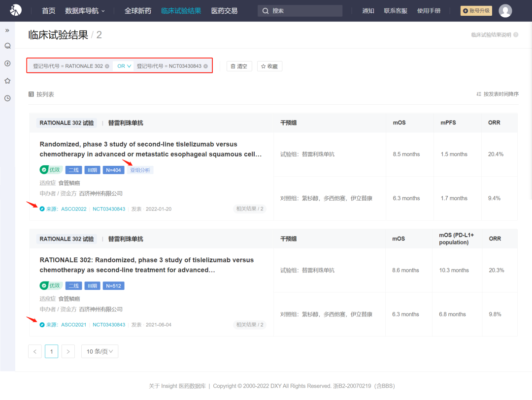This screenshot has height=400, width=532.
Task: Go to the next page arrow
Action: [x=68, y=351]
